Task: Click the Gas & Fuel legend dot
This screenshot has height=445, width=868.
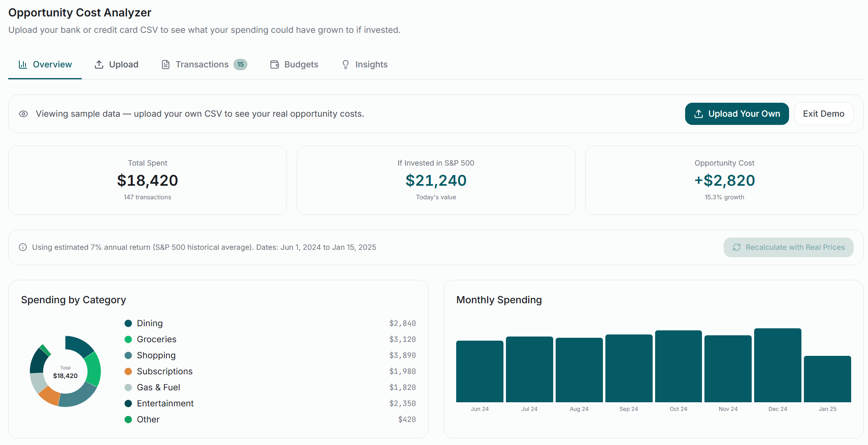Action: (x=128, y=387)
